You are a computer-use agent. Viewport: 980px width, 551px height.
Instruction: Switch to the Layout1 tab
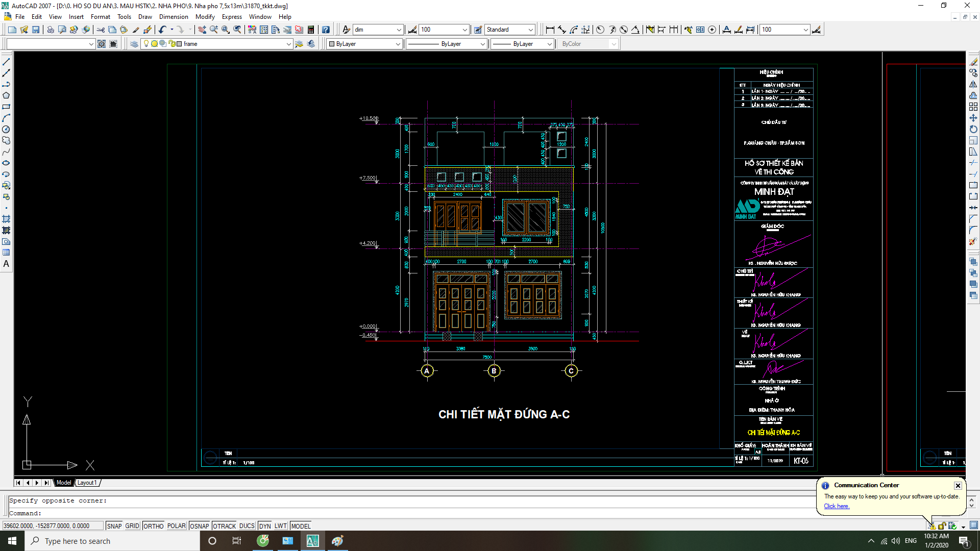coord(87,483)
